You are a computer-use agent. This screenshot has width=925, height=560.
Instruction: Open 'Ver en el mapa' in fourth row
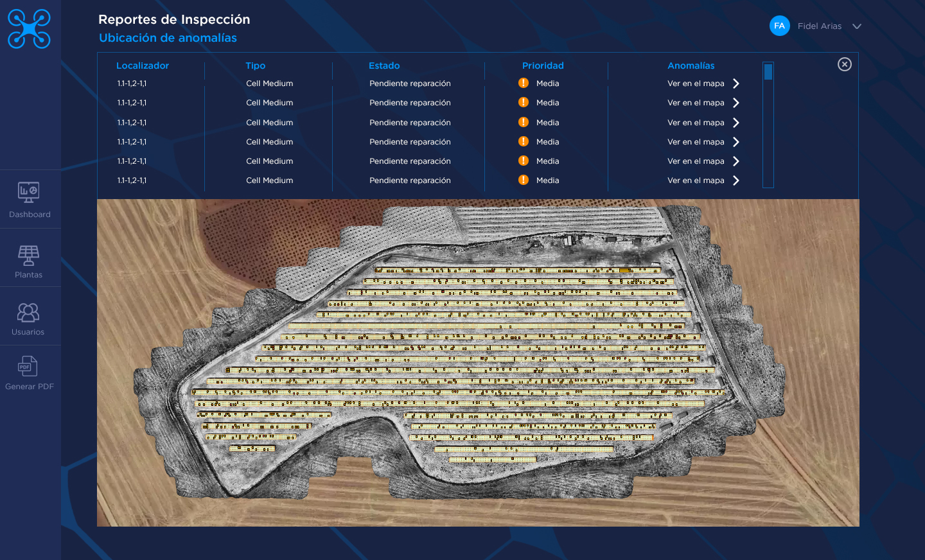tap(696, 142)
